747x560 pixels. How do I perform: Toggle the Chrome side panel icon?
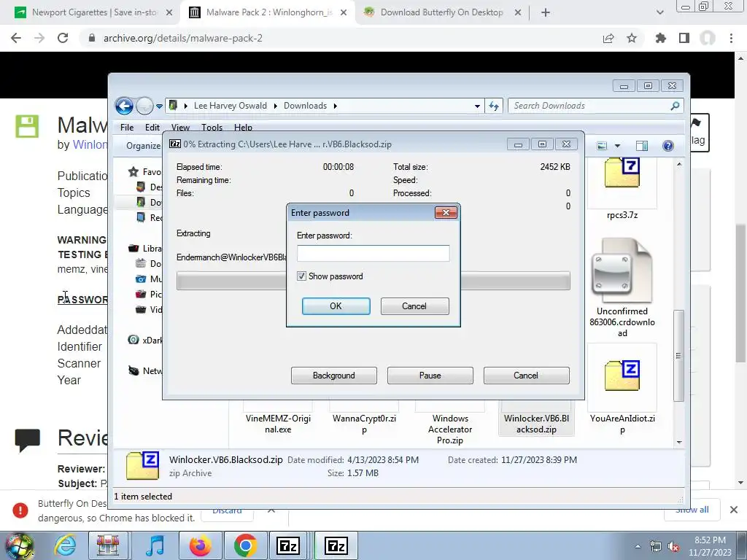[x=684, y=38]
